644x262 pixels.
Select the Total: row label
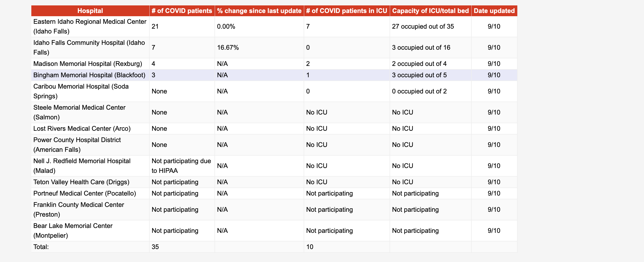click(41, 247)
